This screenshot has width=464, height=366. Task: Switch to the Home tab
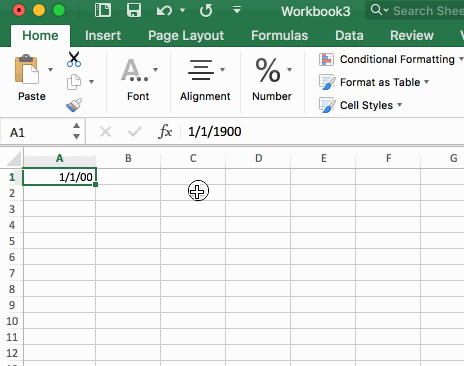[x=40, y=36]
